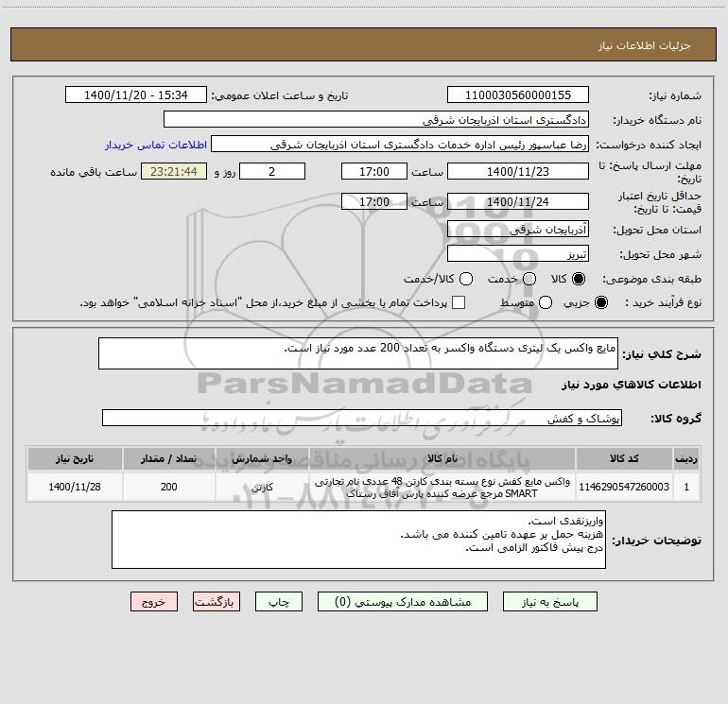This screenshot has width=728, height=704.
Task: Click the unit cell کارتن
Action: pyautogui.click(x=262, y=487)
